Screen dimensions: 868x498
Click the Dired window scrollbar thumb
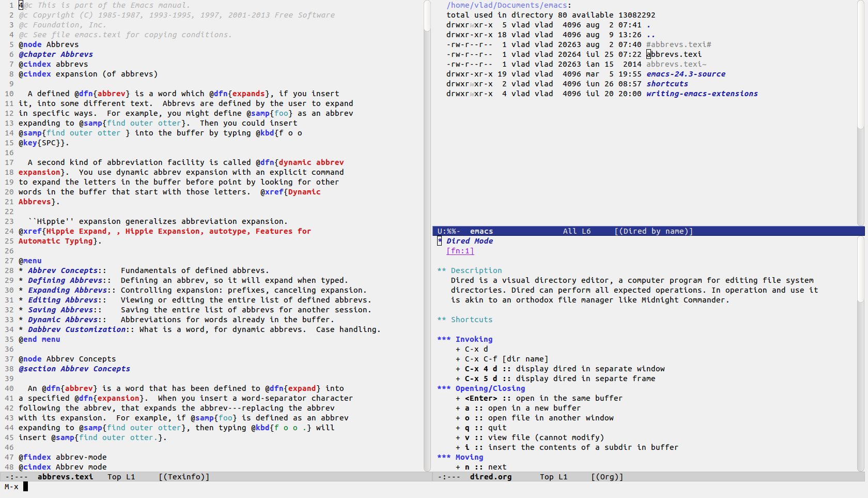click(x=861, y=65)
